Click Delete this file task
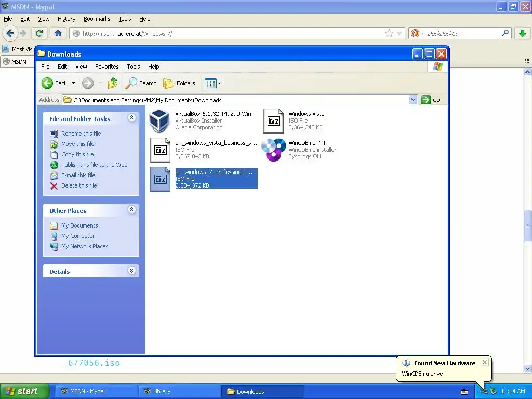 [79, 185]
